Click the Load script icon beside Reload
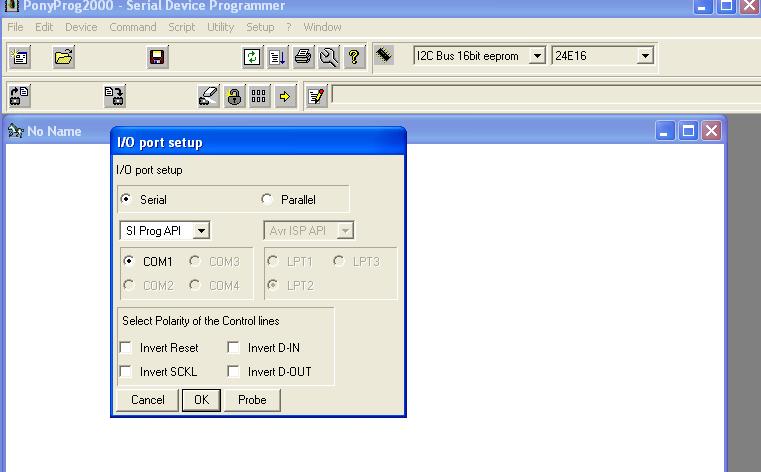The height and width of the screenshot is (472, 761). [278, 57]
